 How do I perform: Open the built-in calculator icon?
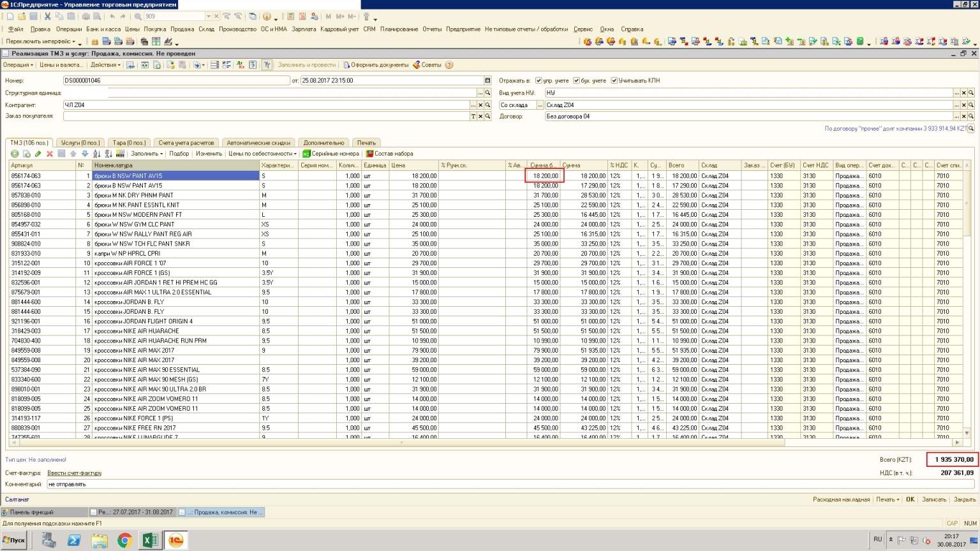pyautogui.click(x=290, y=16)
